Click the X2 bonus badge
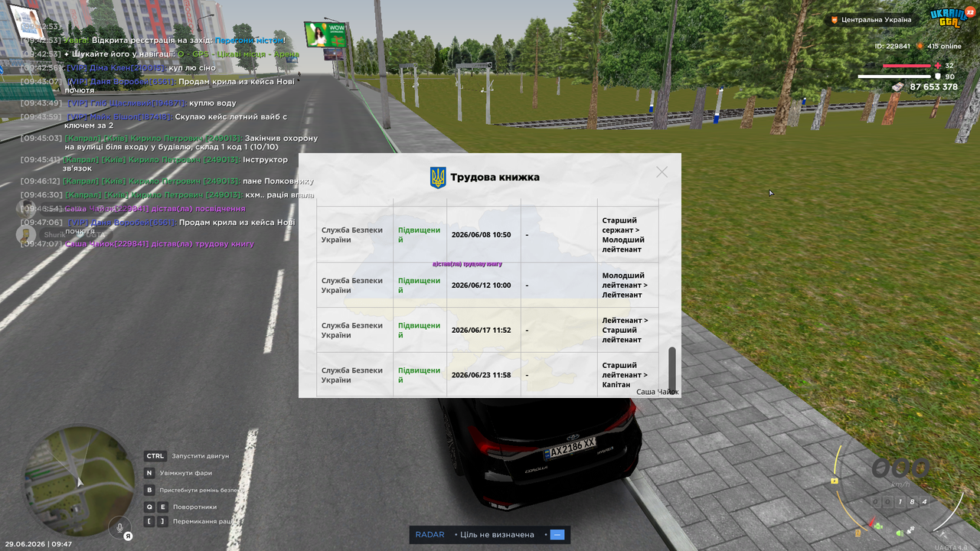980x551 pixels. (x=970, y=12)
